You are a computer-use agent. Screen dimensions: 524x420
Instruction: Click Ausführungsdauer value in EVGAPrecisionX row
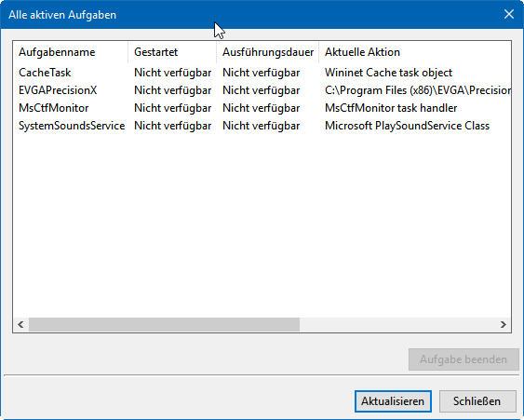pos(262,90)
